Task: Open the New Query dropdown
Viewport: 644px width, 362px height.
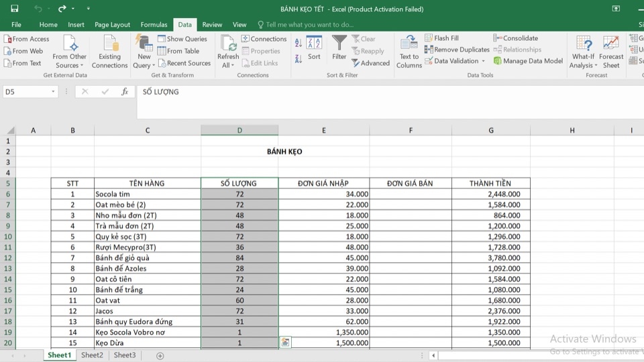Action: [144, 52]
